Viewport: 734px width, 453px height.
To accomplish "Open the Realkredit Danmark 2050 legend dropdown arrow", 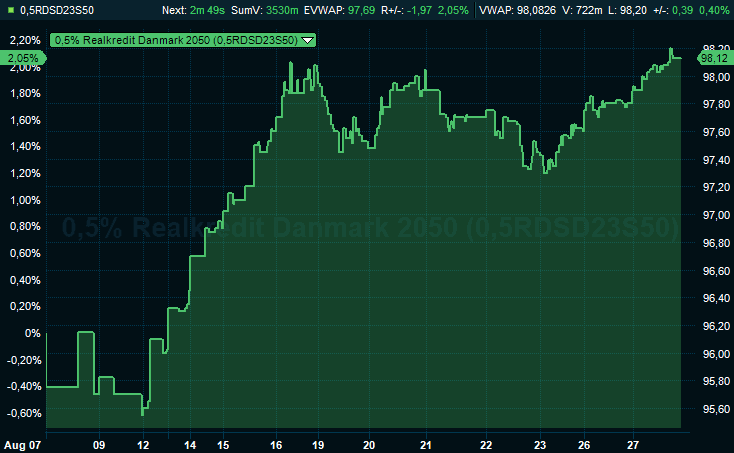I will click(306, 41).
